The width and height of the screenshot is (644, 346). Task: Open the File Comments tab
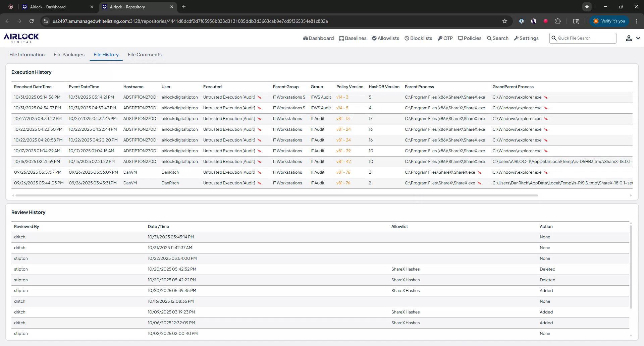pos(144,55)
